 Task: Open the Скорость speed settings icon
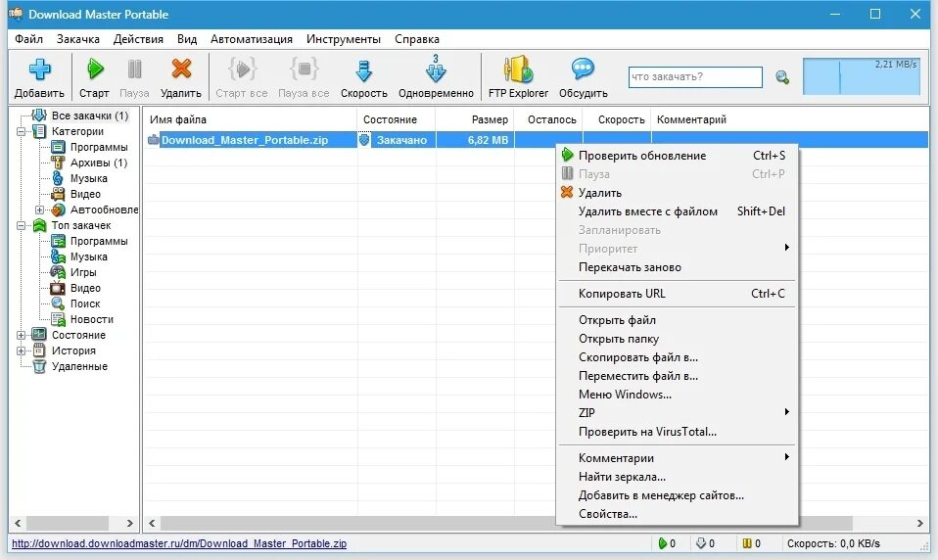click(363, 70)
